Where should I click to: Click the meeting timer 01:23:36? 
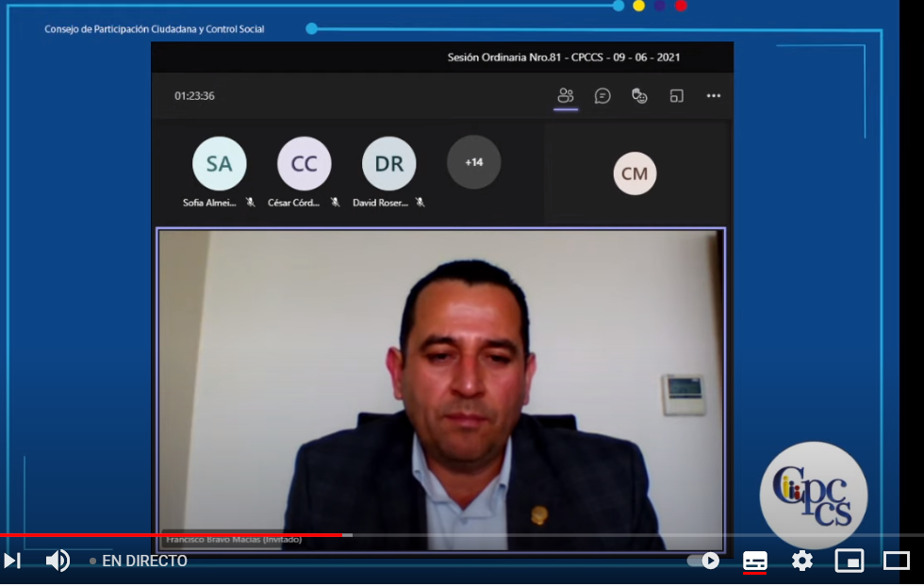coord(194,96)
